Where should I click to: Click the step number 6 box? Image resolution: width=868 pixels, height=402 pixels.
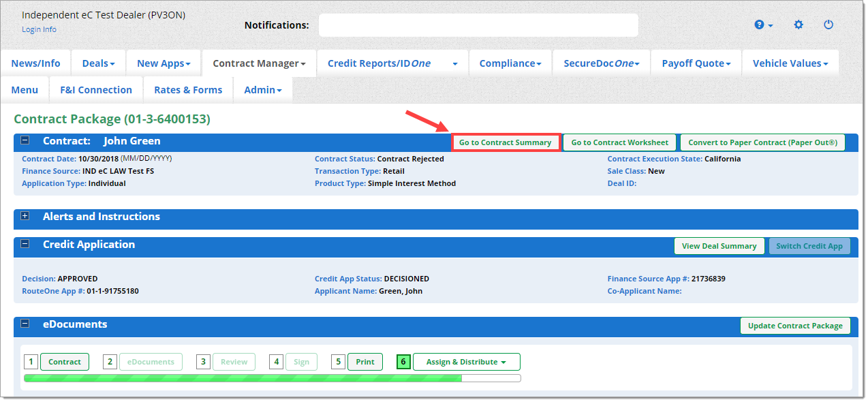click(403, 362)
